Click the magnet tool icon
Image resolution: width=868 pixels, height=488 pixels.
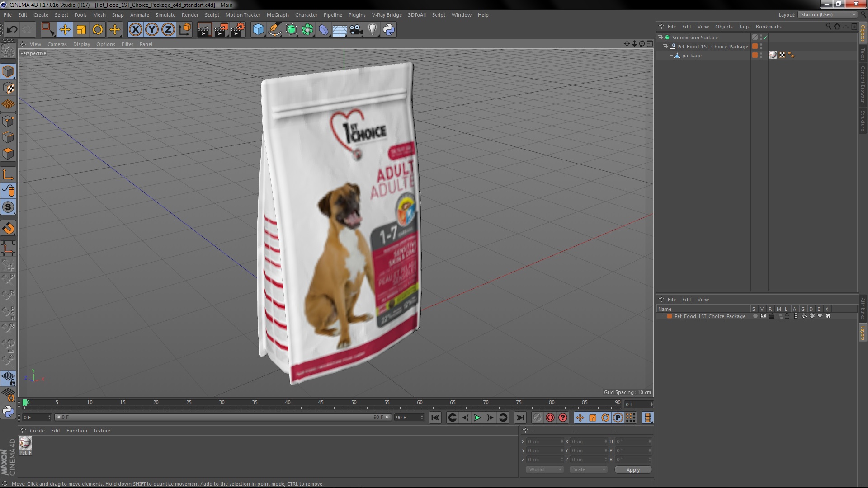(x=8, y=228)
